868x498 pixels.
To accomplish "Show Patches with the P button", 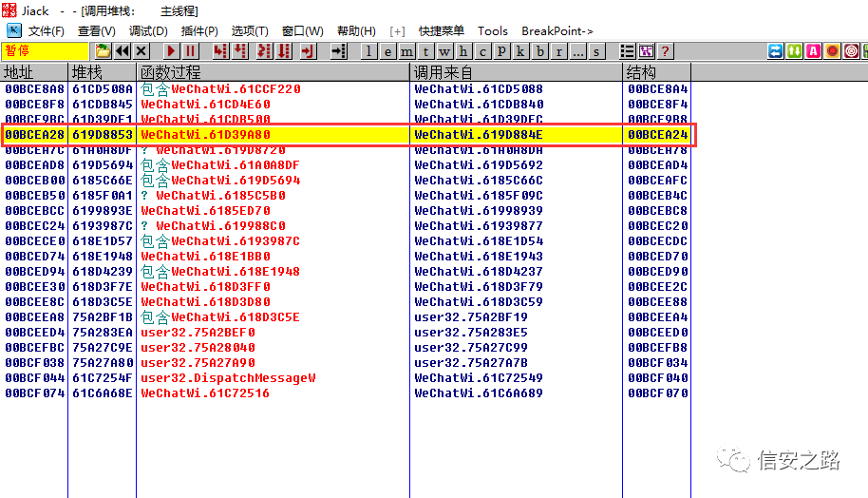I will click(501, 51).
